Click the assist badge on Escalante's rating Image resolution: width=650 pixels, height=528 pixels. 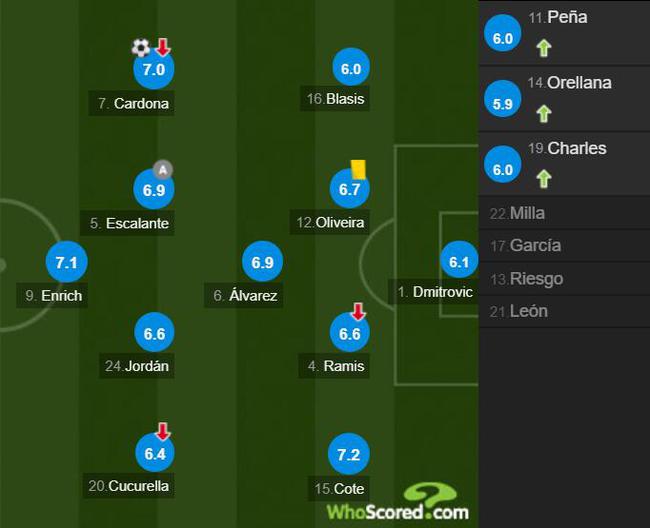163,170
